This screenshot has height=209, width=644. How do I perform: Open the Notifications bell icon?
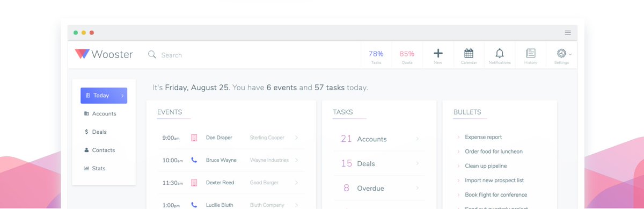tap(500, 53)
